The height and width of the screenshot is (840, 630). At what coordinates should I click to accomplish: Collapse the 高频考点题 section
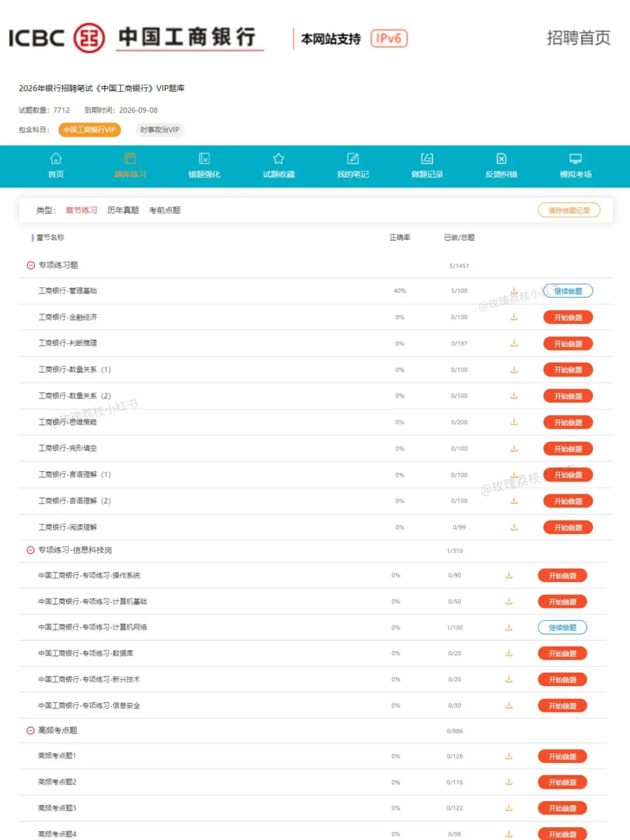coord(31,730)
